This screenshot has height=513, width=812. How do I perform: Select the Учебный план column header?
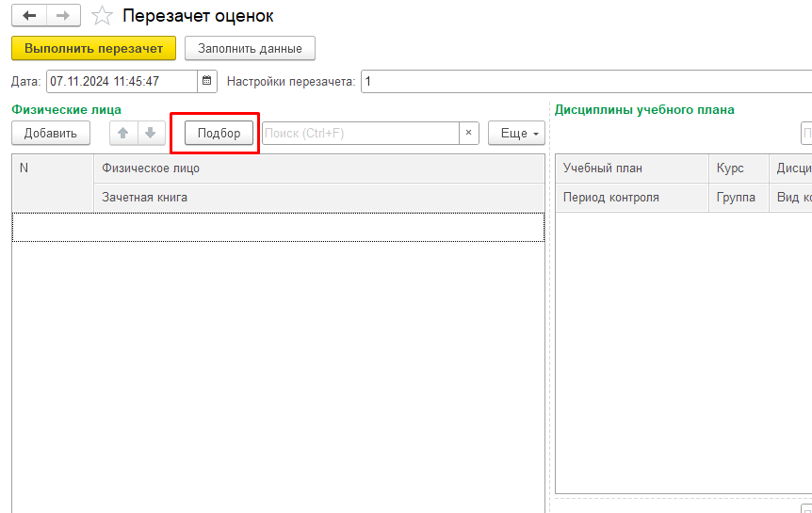click(630, 168)
